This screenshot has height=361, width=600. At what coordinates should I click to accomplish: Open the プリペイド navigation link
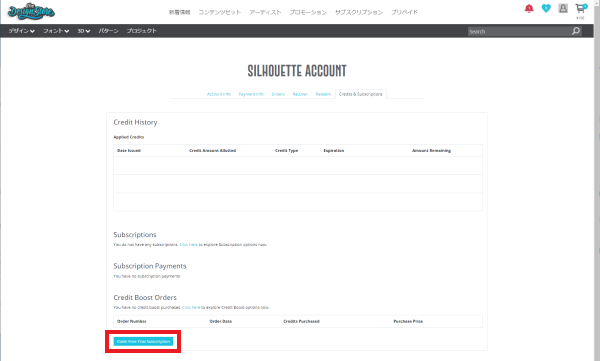click(404, 12)
